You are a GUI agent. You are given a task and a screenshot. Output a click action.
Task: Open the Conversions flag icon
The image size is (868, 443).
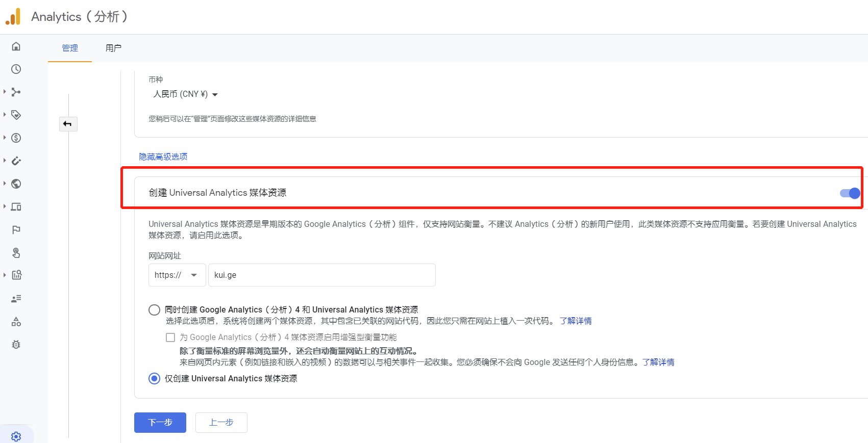pos(16,229)
